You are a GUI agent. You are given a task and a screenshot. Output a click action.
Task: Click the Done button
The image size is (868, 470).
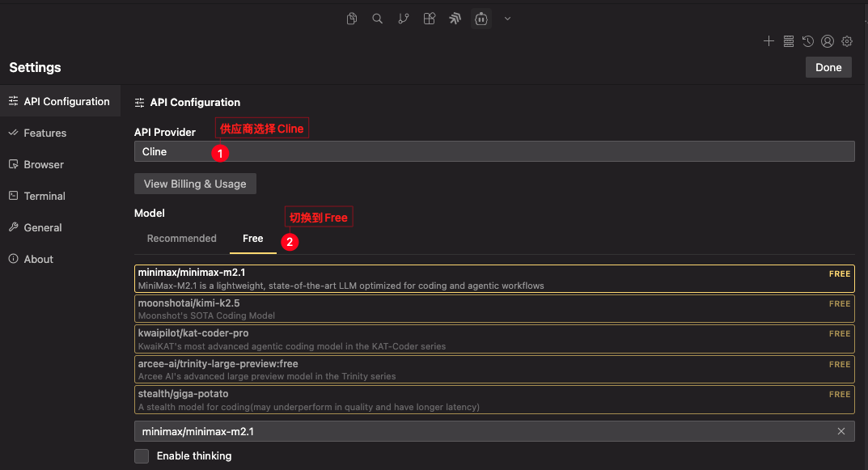point(828,67)
